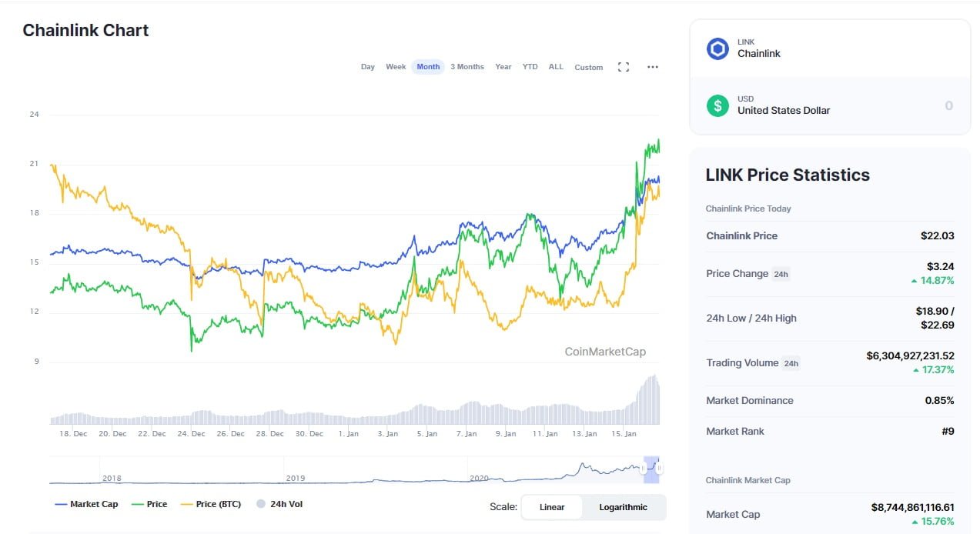
Task: Click the 24h badge beside Price Change
Action: tap(781, 274)
